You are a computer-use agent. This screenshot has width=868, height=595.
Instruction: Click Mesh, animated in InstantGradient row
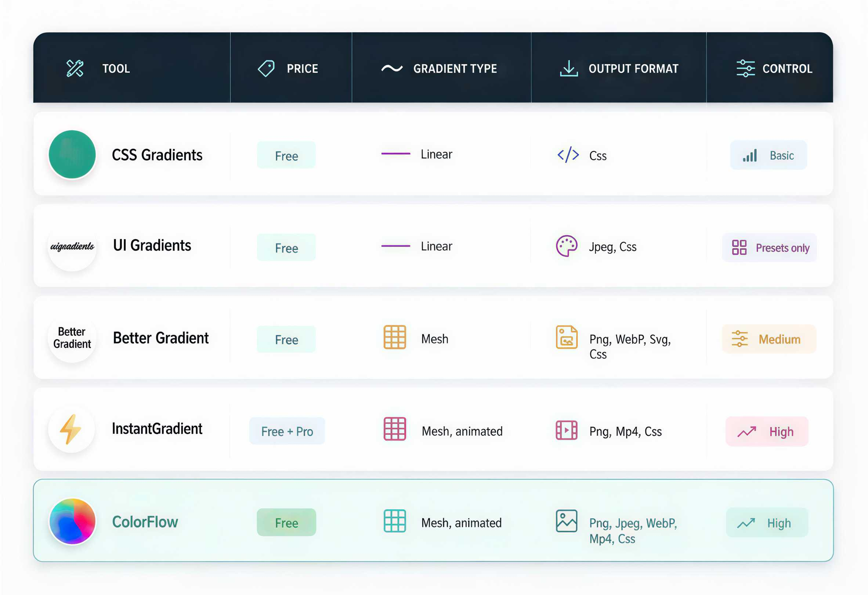coord(462,431)
